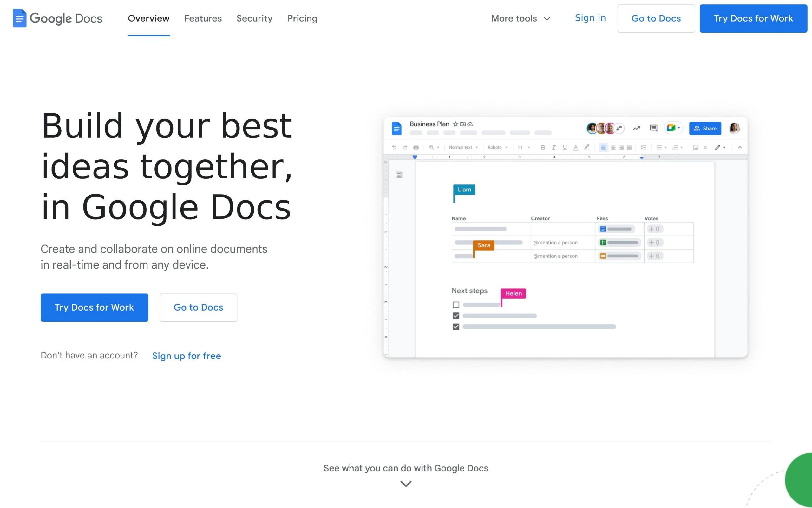Click the Liam cursor flag

464,190
